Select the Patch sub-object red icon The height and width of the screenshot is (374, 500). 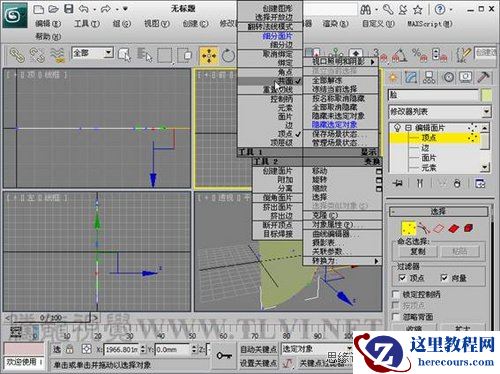453,229
